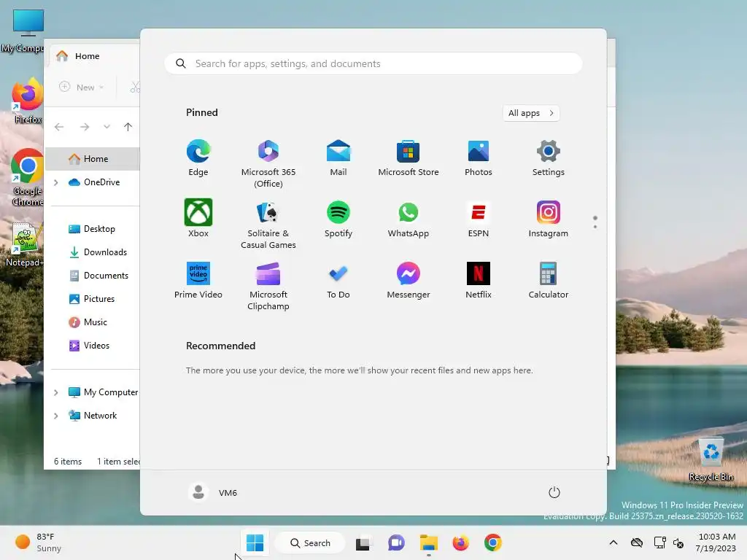This screenshot has width=747, height=560.
Task: Open the Calculator app
Action: point(549,281)
